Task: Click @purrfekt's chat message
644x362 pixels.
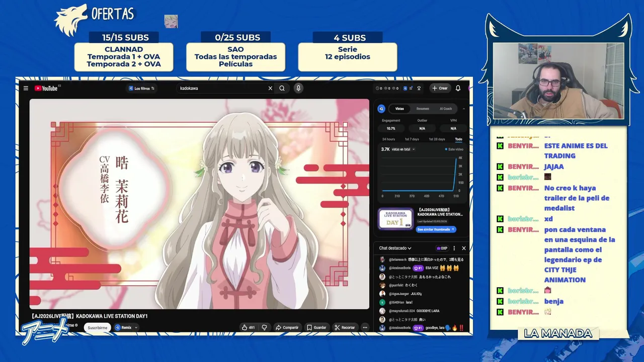Action: click(412, 285)
